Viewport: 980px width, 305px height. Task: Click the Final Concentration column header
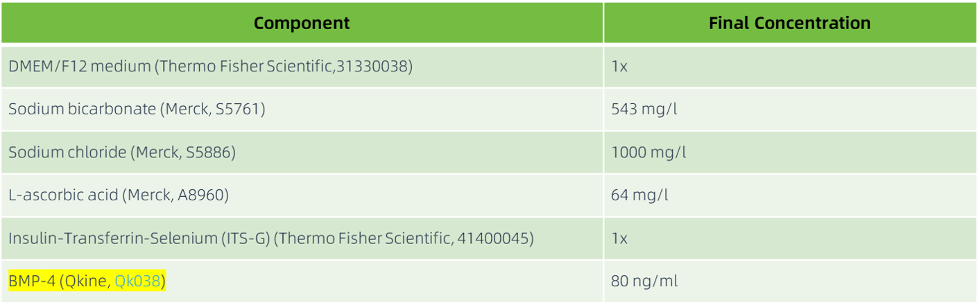pos(789,23)
